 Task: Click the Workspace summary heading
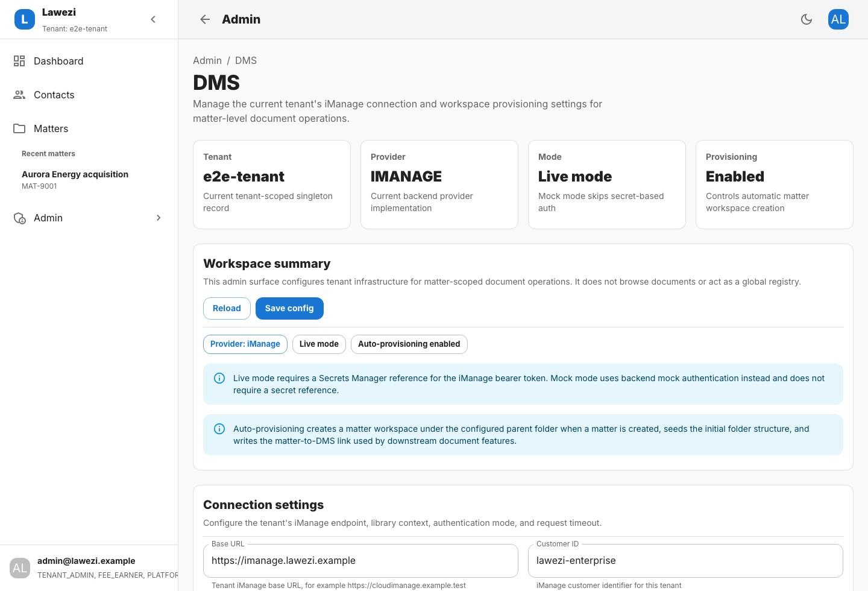click(x=266, y=264)
